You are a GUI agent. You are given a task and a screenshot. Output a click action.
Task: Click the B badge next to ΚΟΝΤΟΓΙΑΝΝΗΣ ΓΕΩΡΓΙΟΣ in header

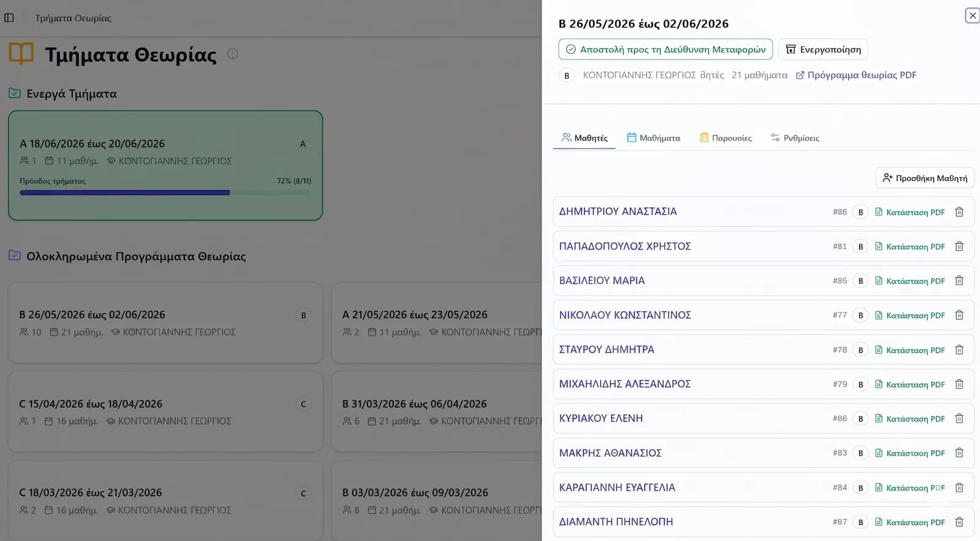567,75
